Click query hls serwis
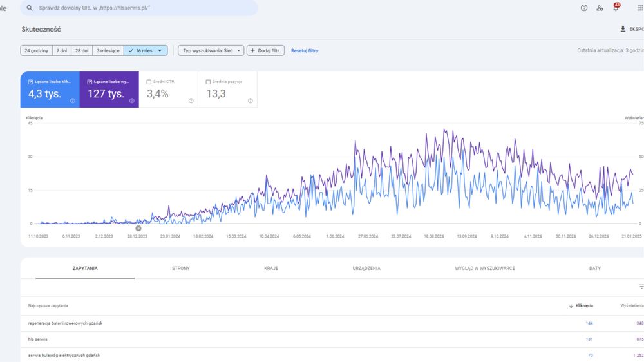Viewport: 644px width, 362px height. pyautogui.click(x=38, y=339)
